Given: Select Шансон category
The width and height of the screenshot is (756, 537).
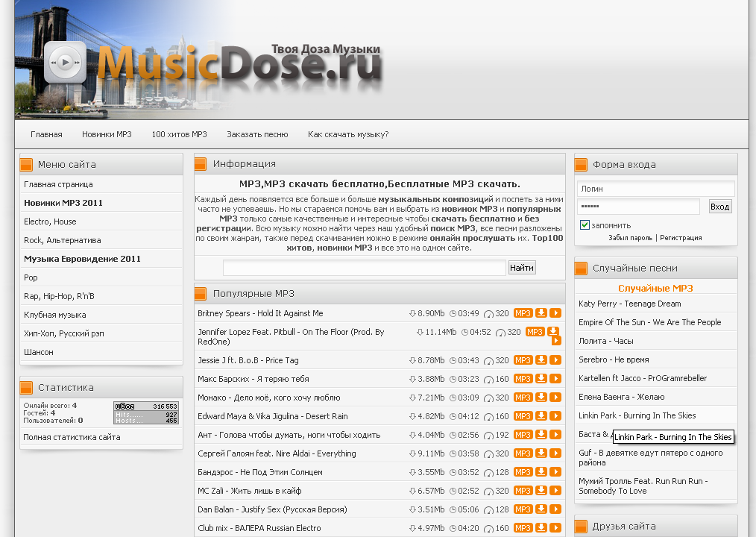Looking at the screenshot, I should 39,352.
